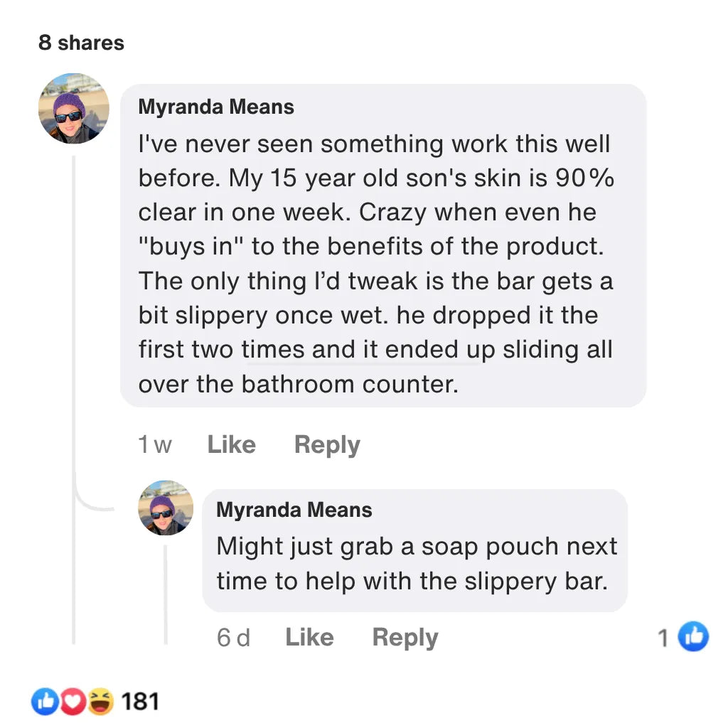View the reply's single like count
Screen dimensions: 728x728
(x=663, y=638)
